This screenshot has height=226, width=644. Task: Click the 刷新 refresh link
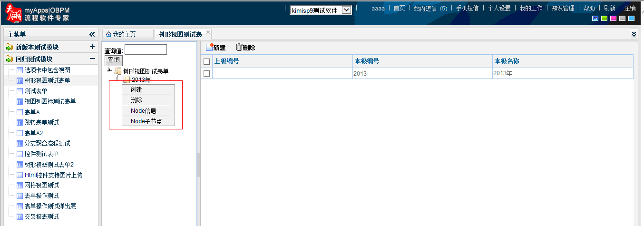click(x=609, y=8)
